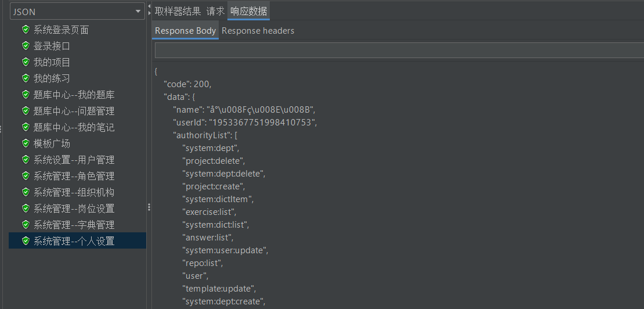Click the vertical divider handle dots
This screenshot has height=309, width=644.
click(149, 207)
